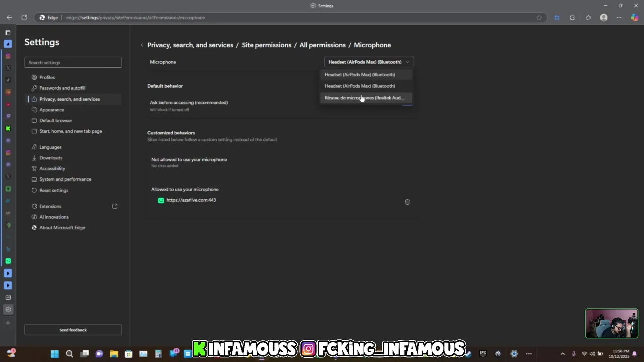Image resolution: width=644 pixels, height=362 pixels.
Task: Open Start, home, and new tab page
Action: pos(70,131)
